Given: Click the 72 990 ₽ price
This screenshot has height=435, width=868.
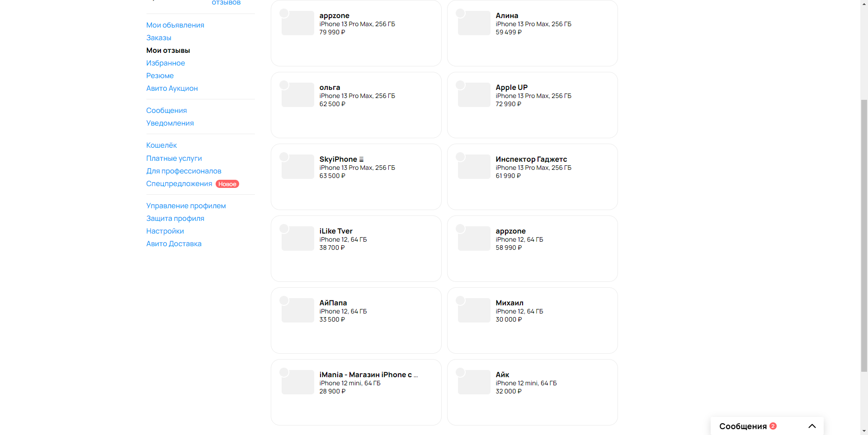Looking at the screenshot, I should point(508,104).
